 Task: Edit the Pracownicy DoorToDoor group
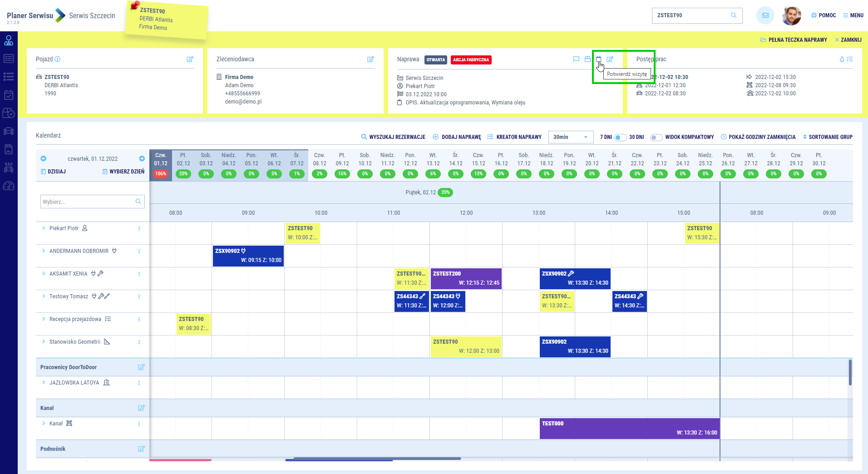click(141, 367)
